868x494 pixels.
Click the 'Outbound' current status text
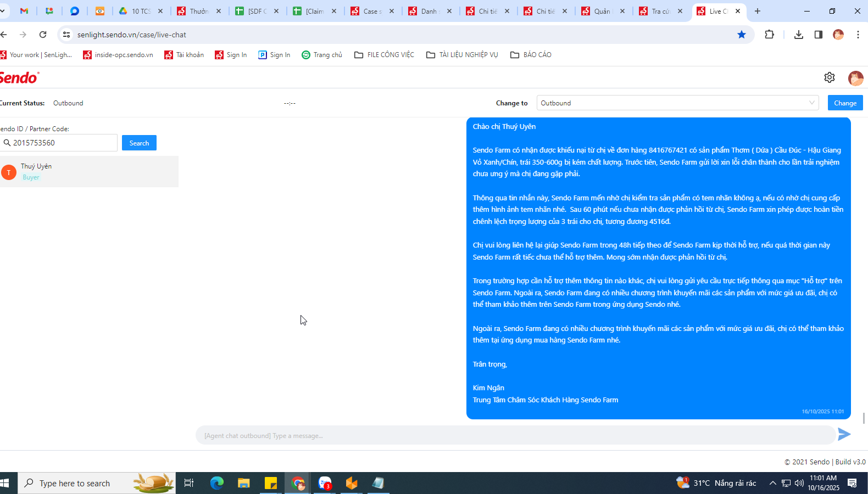(68, 103)
